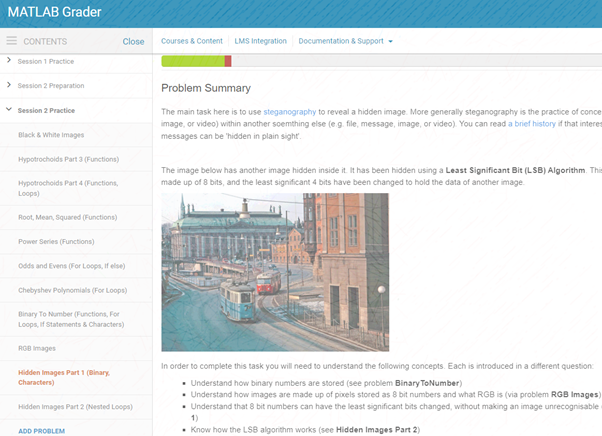Click 'Least Significant Bit (LSB) Algorithm' text
602x436 pixels.
[515, 170]
